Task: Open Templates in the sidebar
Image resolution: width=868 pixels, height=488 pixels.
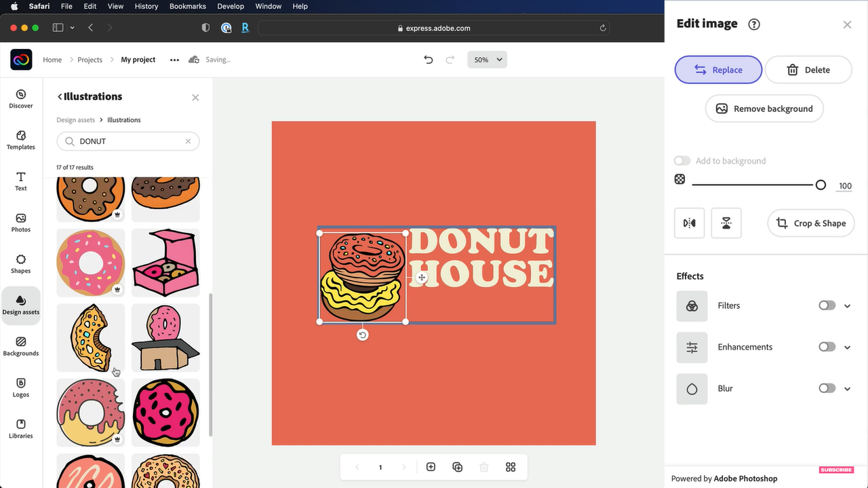Action: 21,140
